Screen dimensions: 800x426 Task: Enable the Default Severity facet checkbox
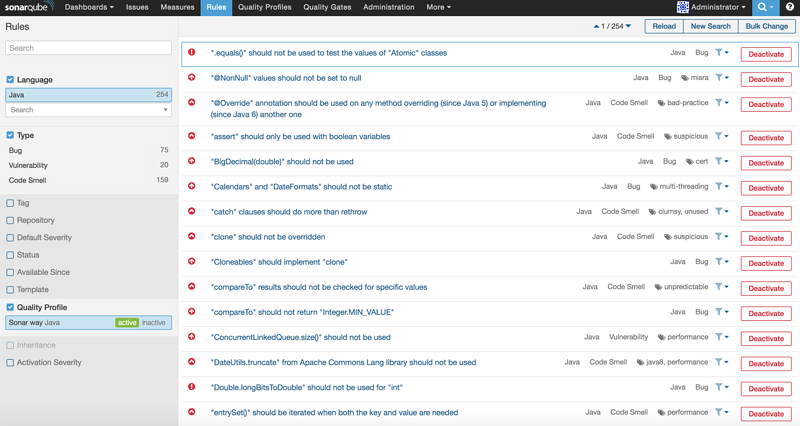(10, 238)
